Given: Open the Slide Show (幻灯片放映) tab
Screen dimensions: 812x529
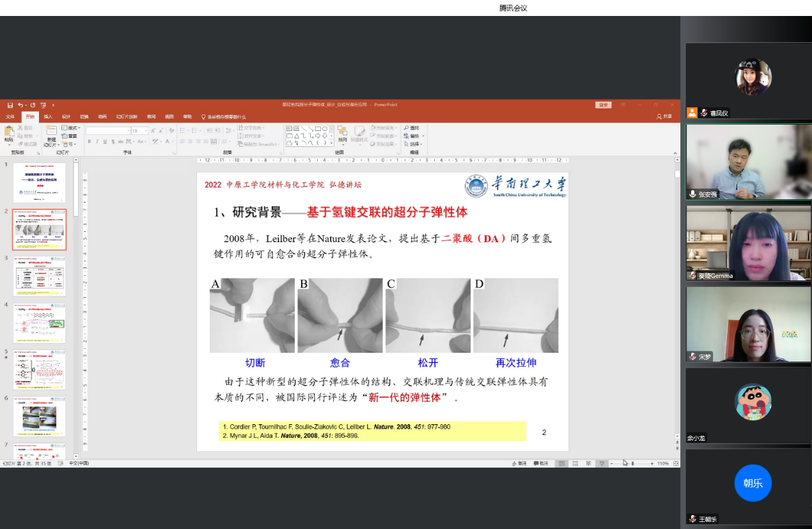Looking at the screenshot, I should tap(127, 117).
